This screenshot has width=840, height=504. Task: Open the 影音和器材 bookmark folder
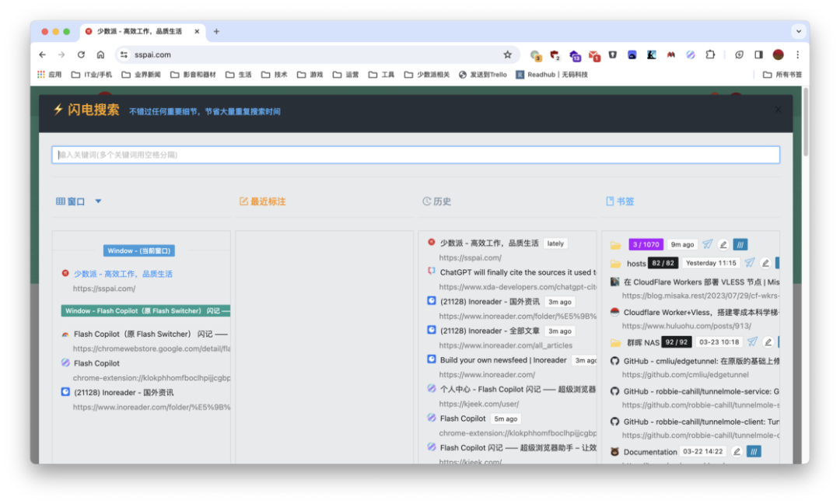point(193,75)
